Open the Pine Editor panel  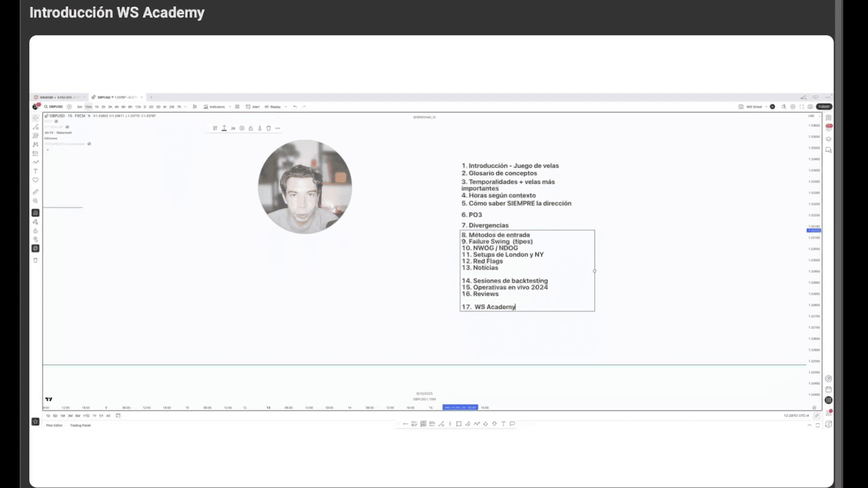click(54, 425)
